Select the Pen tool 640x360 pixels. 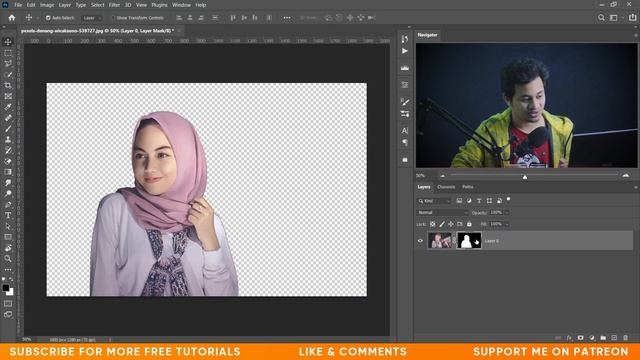click(8, 204)
